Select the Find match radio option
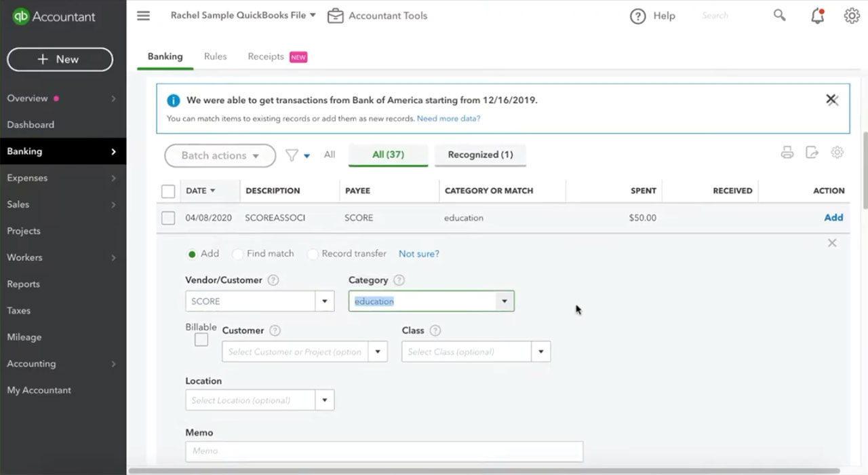Viewport: 868px width, 475px height. pos(237,254)
